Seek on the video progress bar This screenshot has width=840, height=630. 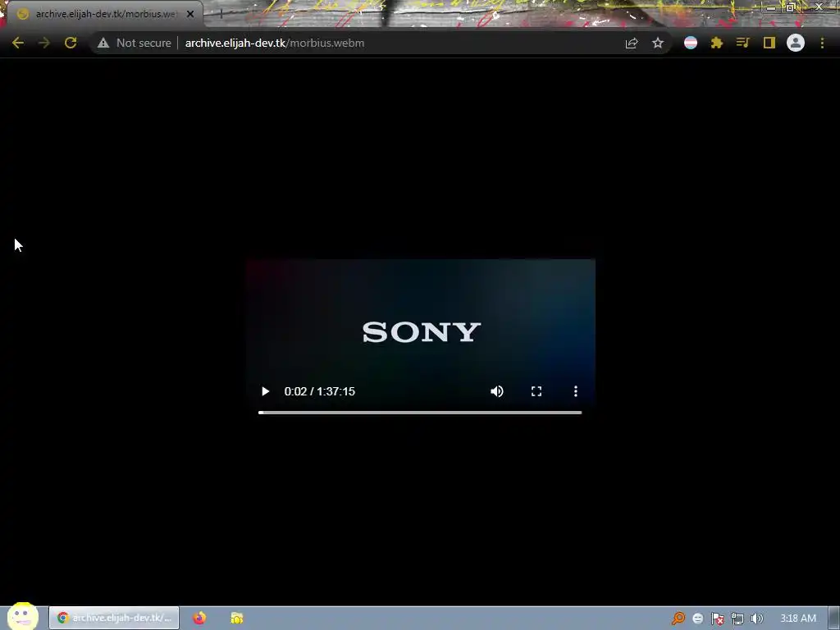point(420,413)
